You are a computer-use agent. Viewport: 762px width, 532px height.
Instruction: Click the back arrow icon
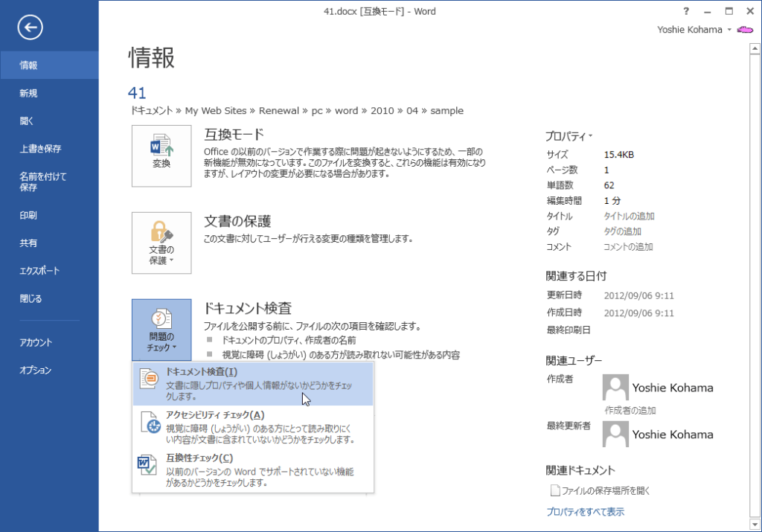(31, 28)
